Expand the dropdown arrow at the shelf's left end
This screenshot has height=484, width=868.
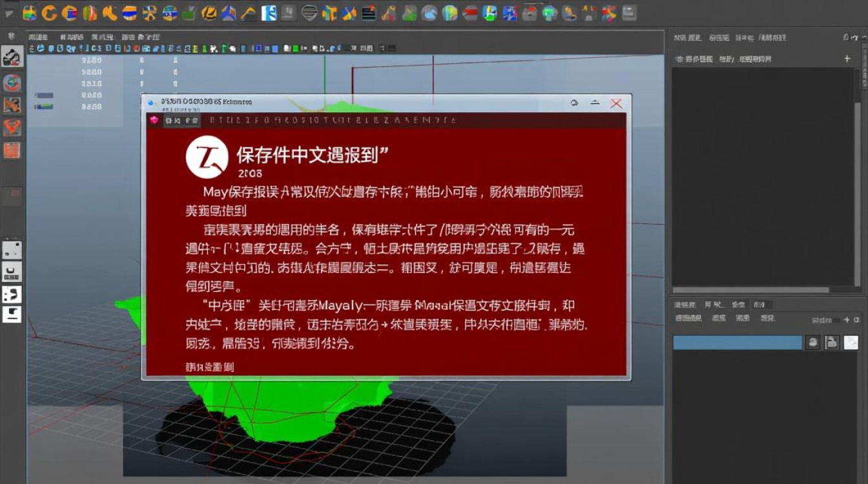8,13
